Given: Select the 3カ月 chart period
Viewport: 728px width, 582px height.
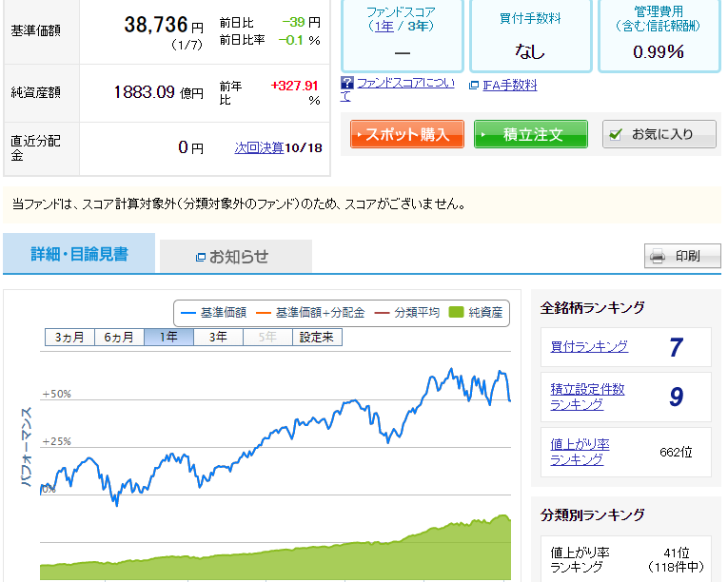Looking at the screenshot, I should (x=69, y=337).
